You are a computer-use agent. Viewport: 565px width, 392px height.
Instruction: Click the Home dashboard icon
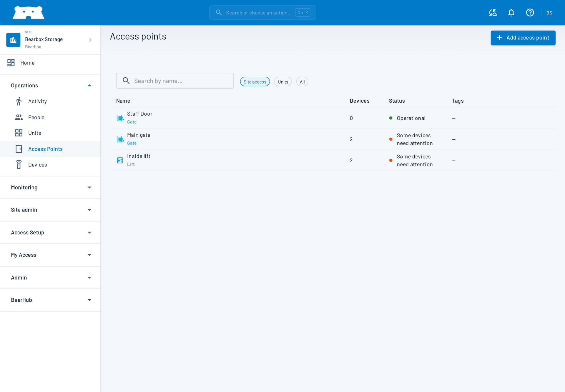pyautogui.click(x=11, y=63)
